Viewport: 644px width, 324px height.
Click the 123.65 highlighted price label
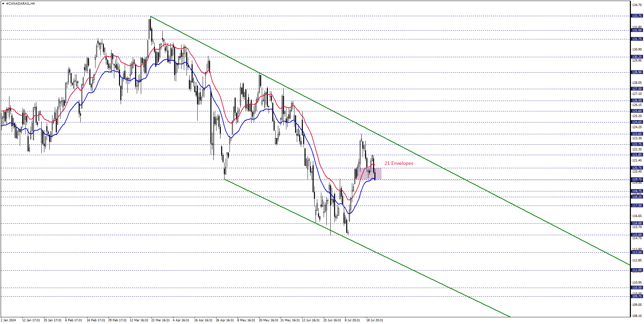pos(637,134)
